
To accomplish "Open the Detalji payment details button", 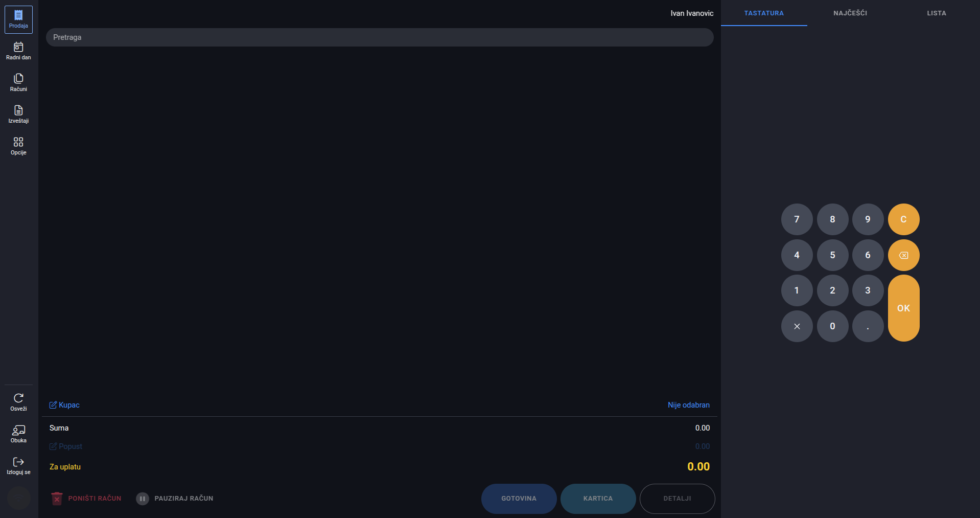I will 677,499.
